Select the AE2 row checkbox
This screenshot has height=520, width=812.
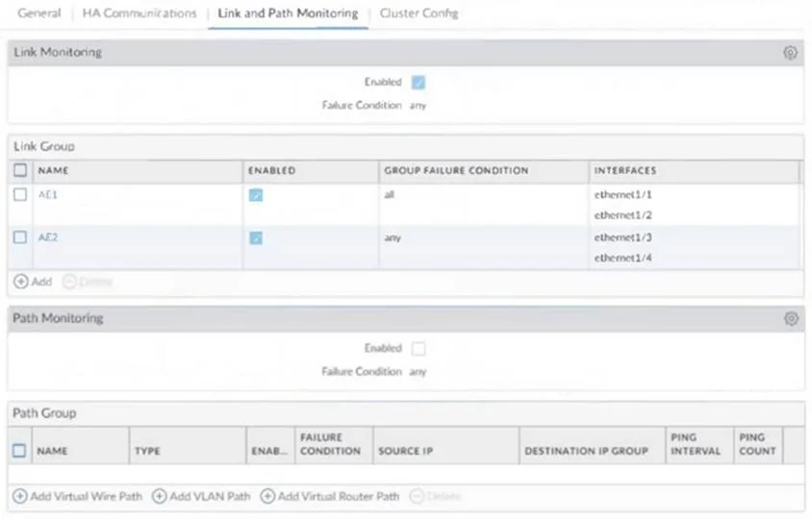[x=20, y=237]
